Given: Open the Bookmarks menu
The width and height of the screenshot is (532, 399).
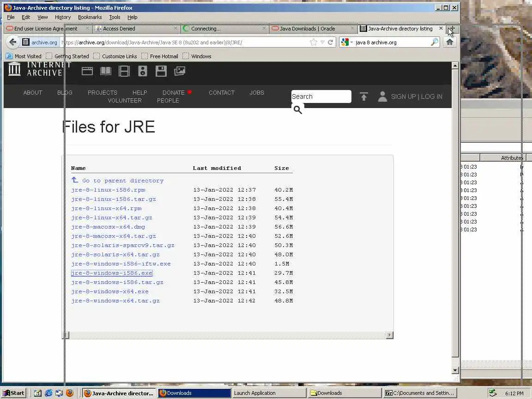Looking at the screenshot, I should (x=90, y=17).
